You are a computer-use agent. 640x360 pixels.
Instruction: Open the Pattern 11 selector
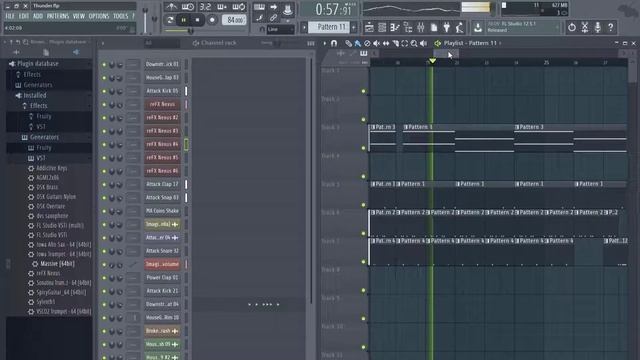point(328,27)
